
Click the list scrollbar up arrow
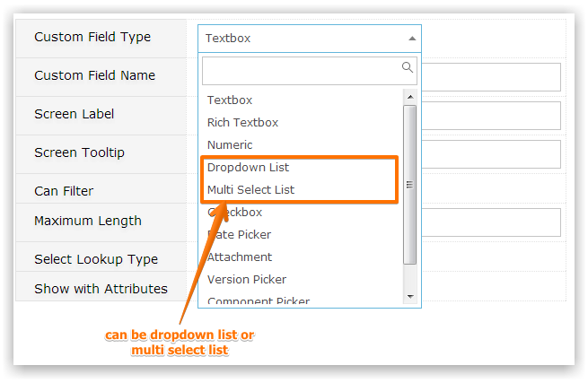pyautogui.click(x=410, y=97)
